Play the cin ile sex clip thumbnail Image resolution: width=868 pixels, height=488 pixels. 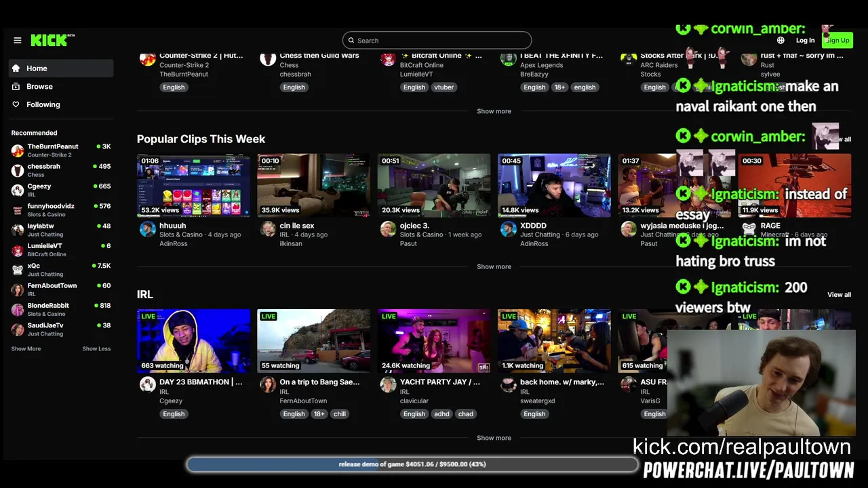click(313, 185)
